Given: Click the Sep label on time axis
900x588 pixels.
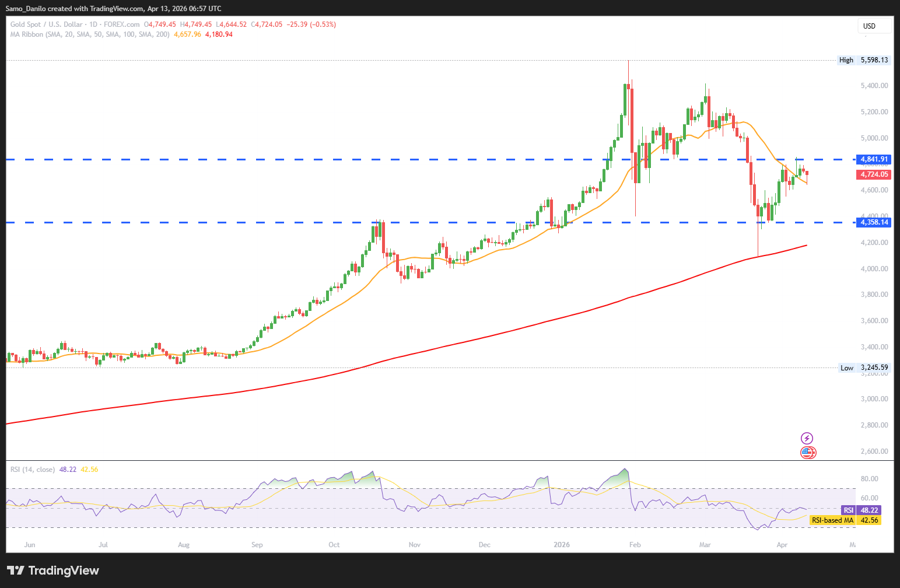Looking at the screenshot, I should tap(257, 545).
